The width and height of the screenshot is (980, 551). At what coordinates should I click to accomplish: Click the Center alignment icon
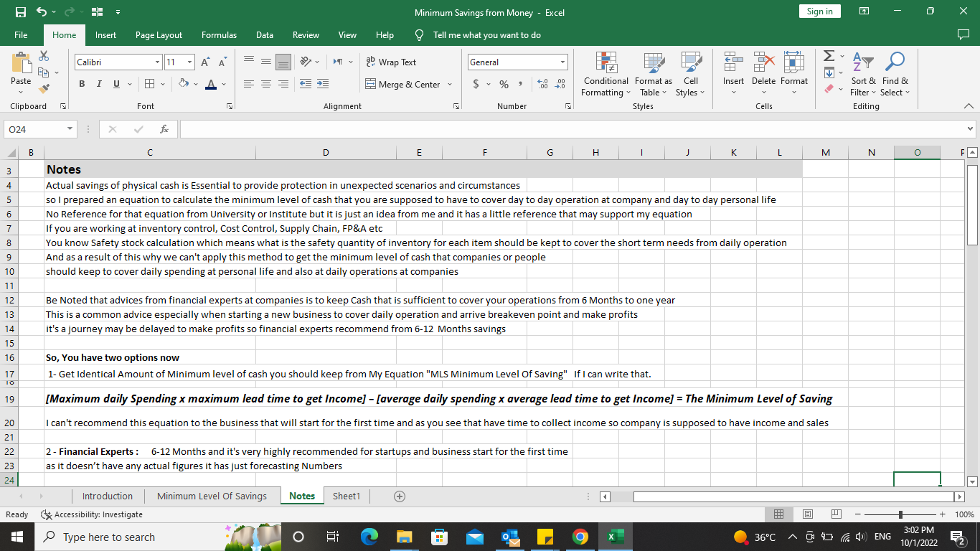[266, 84]
